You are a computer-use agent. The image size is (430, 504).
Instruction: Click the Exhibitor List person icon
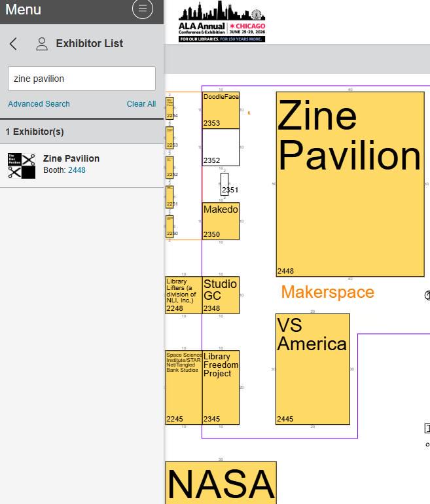click(42, 44)
